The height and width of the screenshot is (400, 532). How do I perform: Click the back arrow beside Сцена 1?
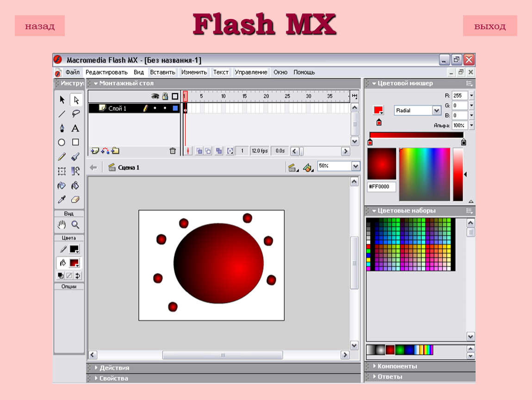(93, 168)
